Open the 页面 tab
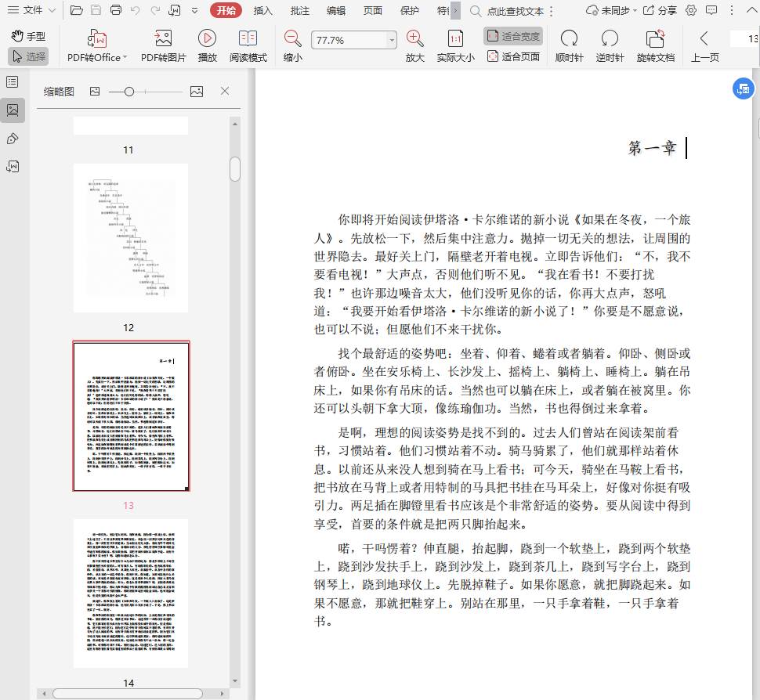 [x=373, y=10]
